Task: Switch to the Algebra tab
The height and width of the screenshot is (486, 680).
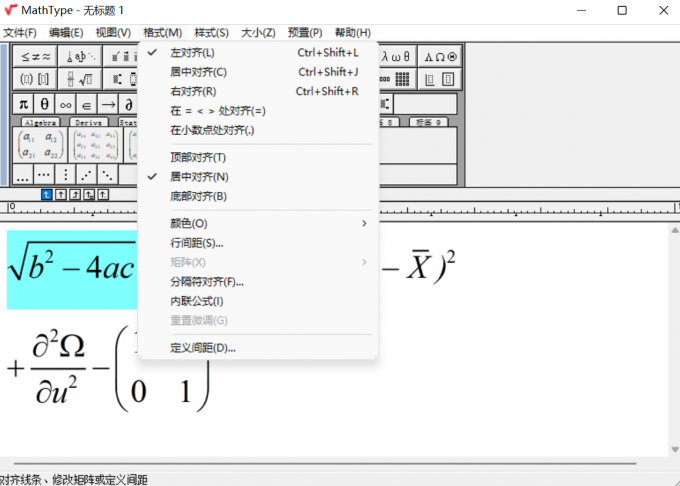Action: point(40,122)
